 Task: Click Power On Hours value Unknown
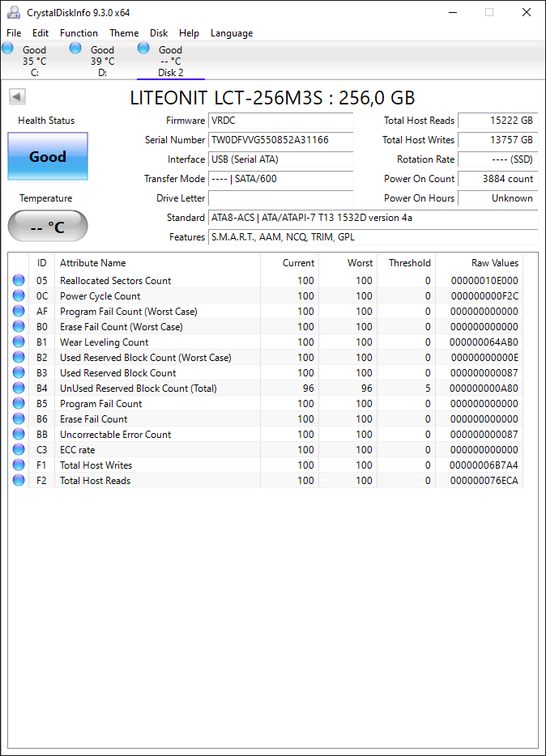click(497, 198)
